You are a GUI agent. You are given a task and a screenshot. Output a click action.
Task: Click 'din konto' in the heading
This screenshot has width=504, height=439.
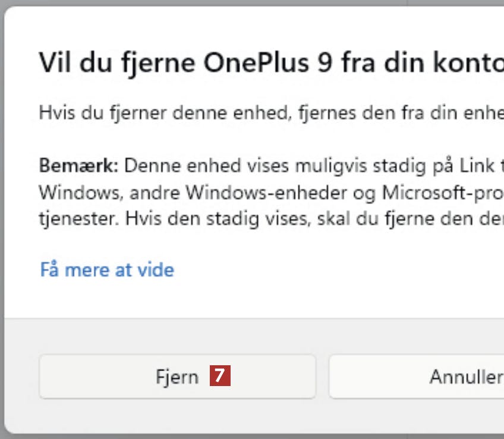pyautogui.click(x=452, y=63)
